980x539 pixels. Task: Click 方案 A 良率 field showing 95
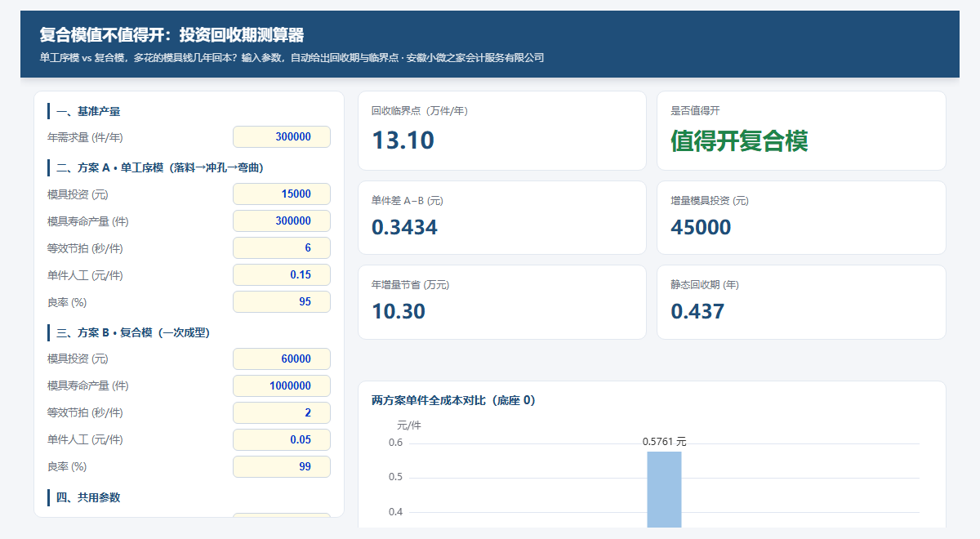coord(282,302)
